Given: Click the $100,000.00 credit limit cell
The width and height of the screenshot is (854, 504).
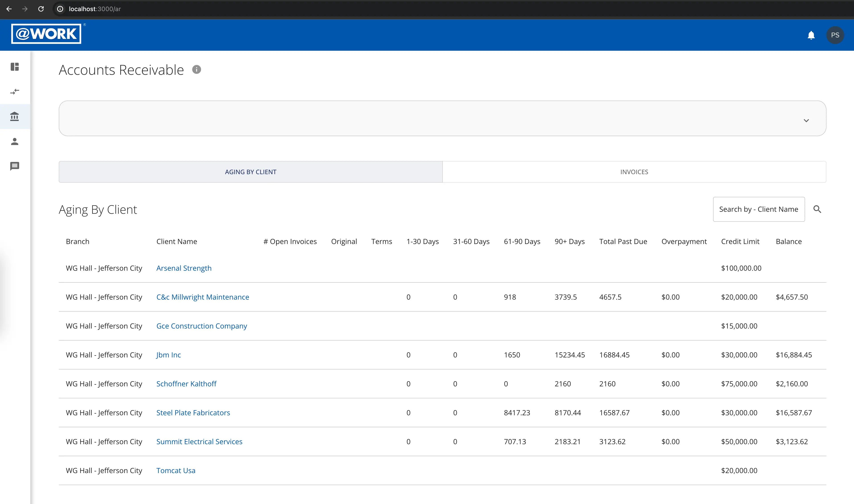Looking at the screenshot, I should [x=741, y=268].
